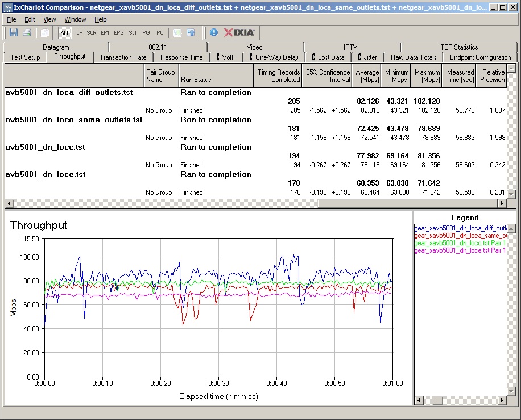The width and height of the screenshot is (521, 420).
Task: Click the blue info circle icon
Action: (214, 32)
